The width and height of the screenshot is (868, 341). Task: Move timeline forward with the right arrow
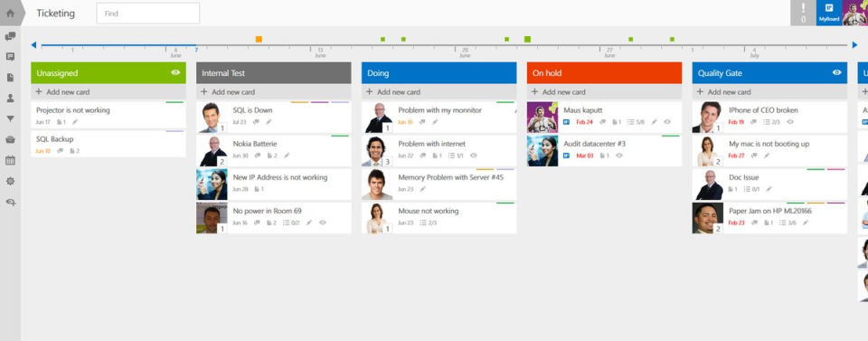[x=854, y=45]
